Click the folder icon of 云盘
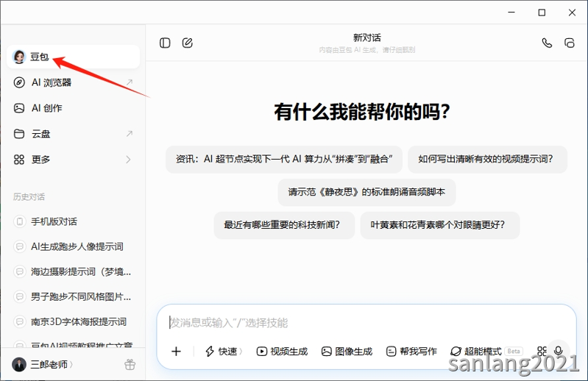Screen dimensions: 588x381 click(x=19, y=134)
